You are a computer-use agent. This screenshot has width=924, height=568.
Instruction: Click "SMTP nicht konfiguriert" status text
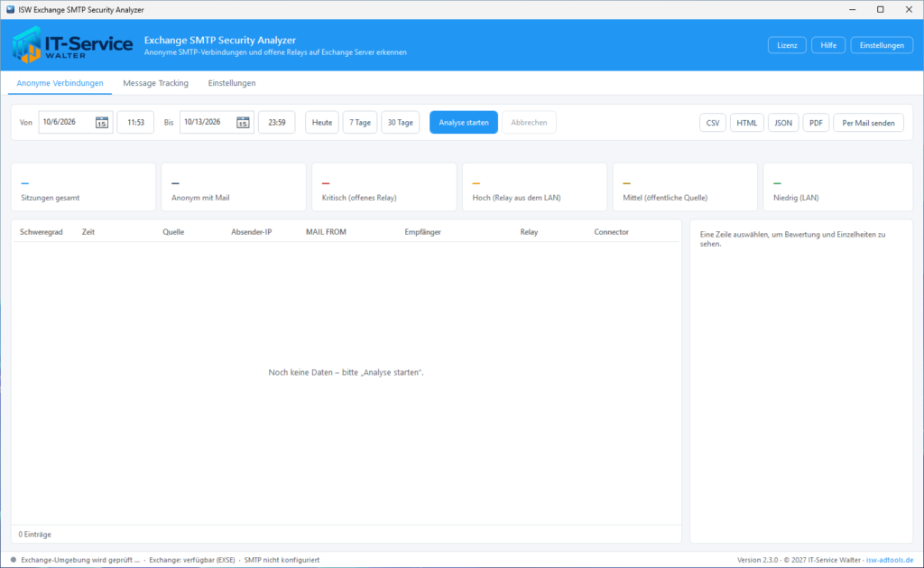282,560
